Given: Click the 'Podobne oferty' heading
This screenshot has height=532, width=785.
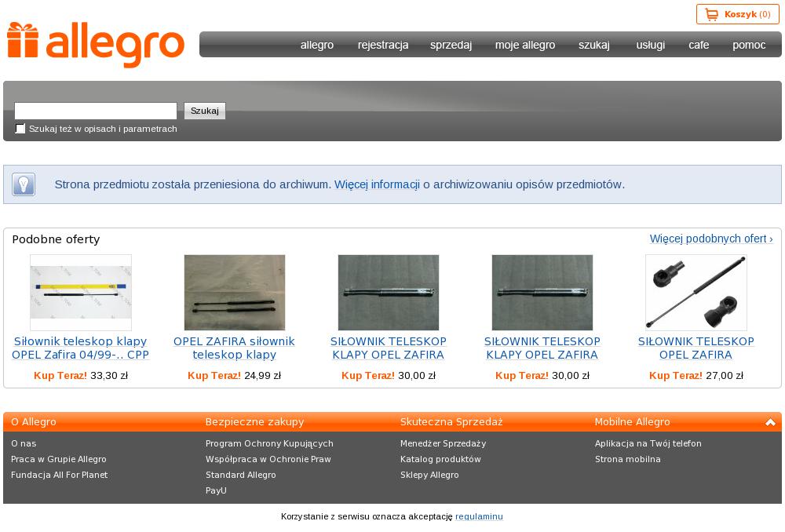Looking at the screenshot, I should [x=56, y=239].
